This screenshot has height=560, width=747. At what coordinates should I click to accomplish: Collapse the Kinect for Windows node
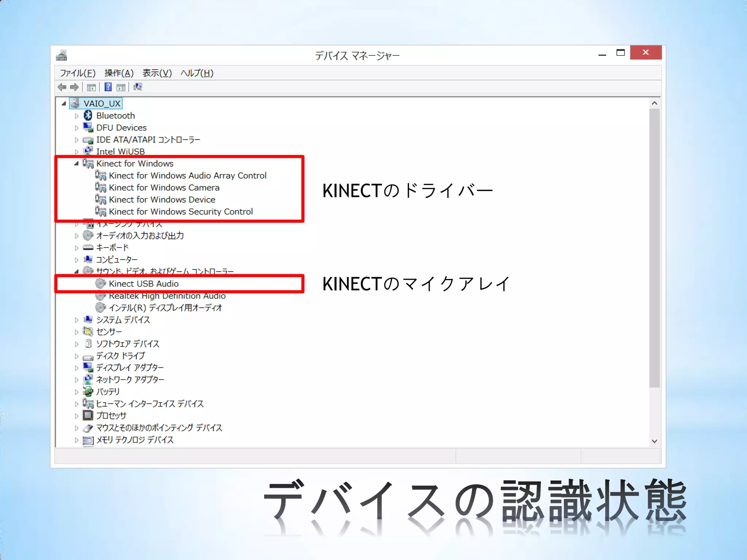coord(76,164)
